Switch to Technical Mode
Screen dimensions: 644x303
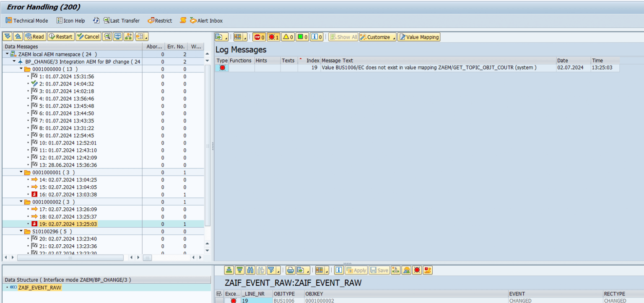click(26, 20)
